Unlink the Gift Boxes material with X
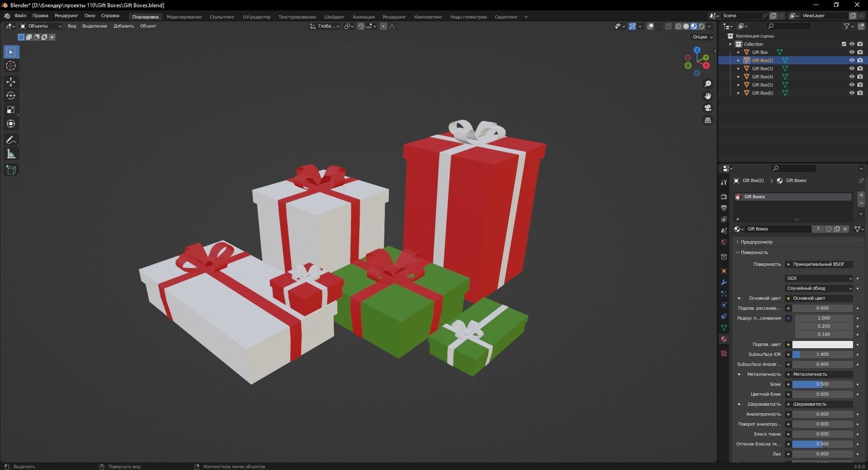868x470 pixels. click(x=845, y=229)
